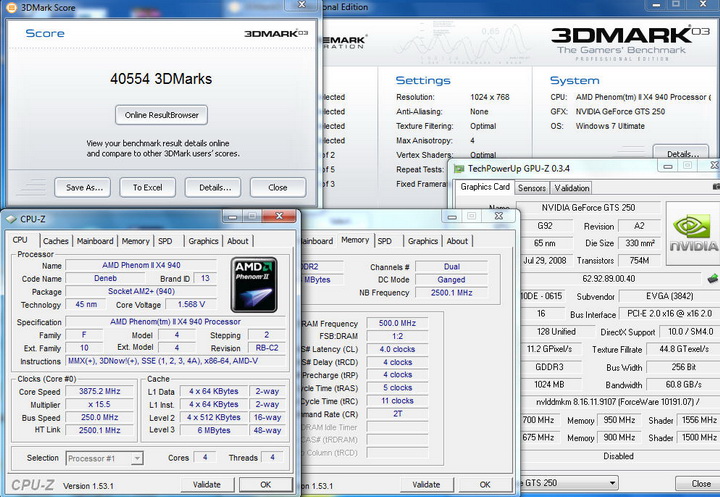The image size is (720, 497).
Task: Click Core Speed value 3875.2 MHz
Action: coord(100,391)
